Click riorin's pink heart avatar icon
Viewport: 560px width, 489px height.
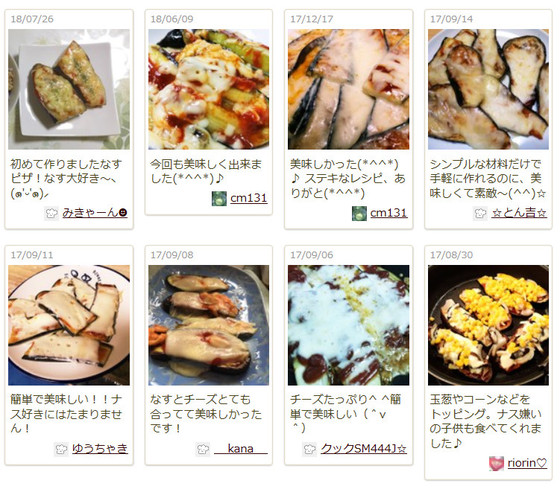(496, 464)
